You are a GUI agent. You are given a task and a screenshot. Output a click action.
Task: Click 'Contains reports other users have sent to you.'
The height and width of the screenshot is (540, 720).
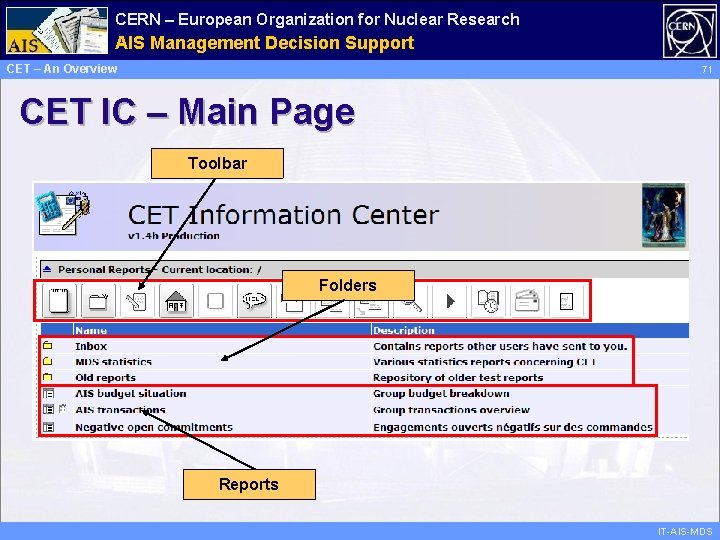(x=500, y=346)
